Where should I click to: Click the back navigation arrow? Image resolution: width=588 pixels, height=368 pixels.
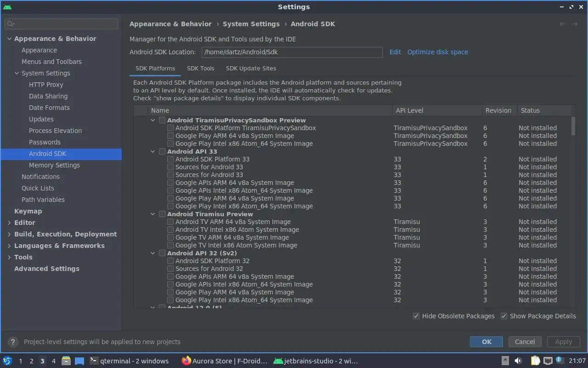pos(562,24)
